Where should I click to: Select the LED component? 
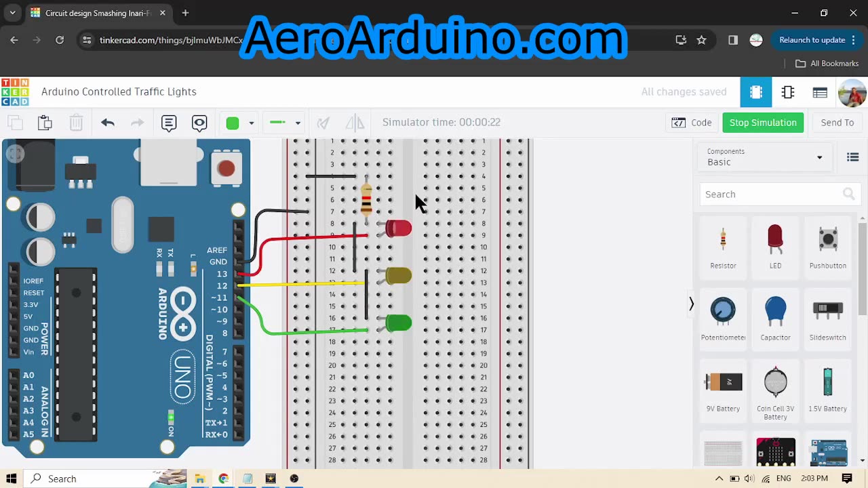pos(775,247)
